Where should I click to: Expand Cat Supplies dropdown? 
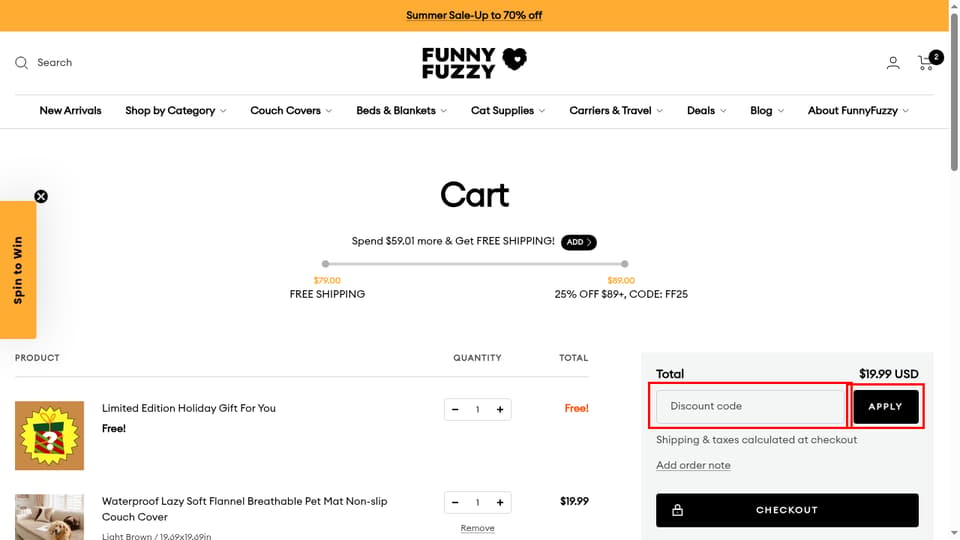508,111
